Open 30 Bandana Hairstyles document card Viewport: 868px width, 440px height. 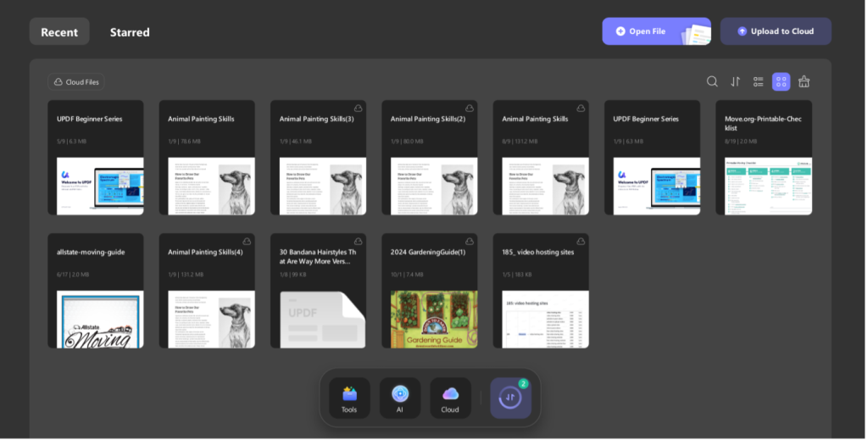point(318,291)
